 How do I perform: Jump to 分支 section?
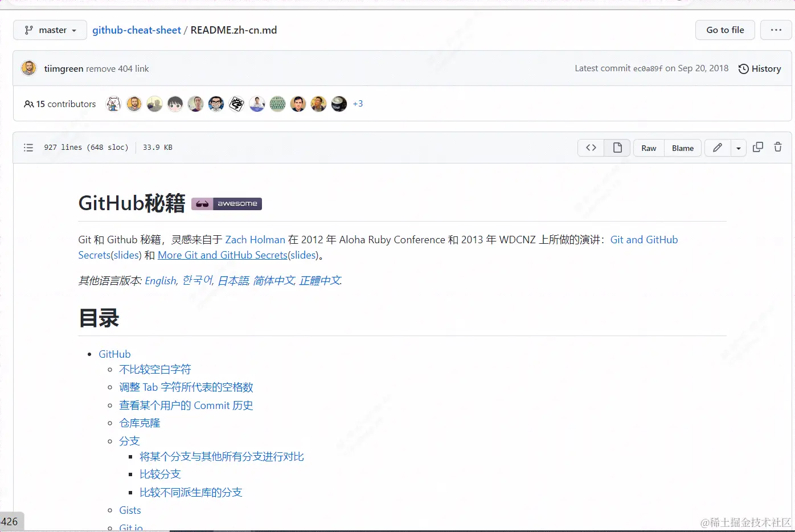[x=129, y=441]
